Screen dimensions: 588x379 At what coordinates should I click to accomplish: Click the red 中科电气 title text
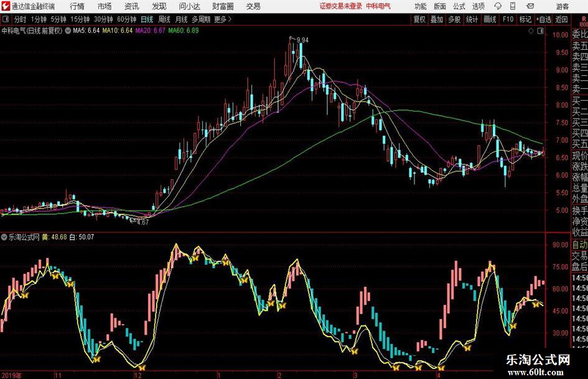coord(378,6)
